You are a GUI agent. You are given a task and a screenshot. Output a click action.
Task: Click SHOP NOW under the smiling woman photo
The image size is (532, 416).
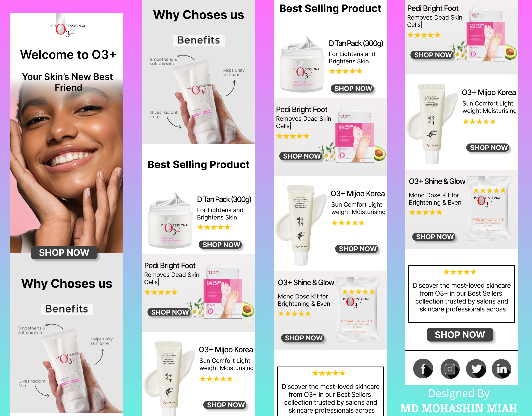pos(64,253)
